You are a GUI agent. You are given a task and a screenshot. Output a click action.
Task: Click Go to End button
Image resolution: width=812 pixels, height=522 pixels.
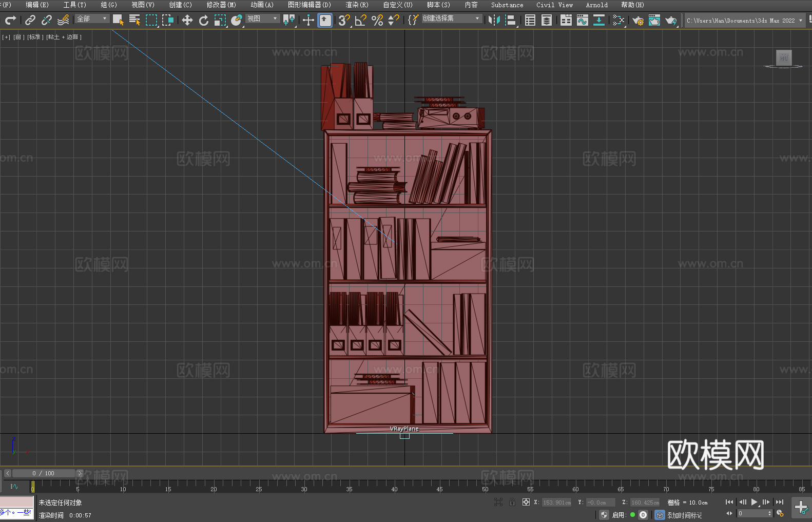click(780, 502)
